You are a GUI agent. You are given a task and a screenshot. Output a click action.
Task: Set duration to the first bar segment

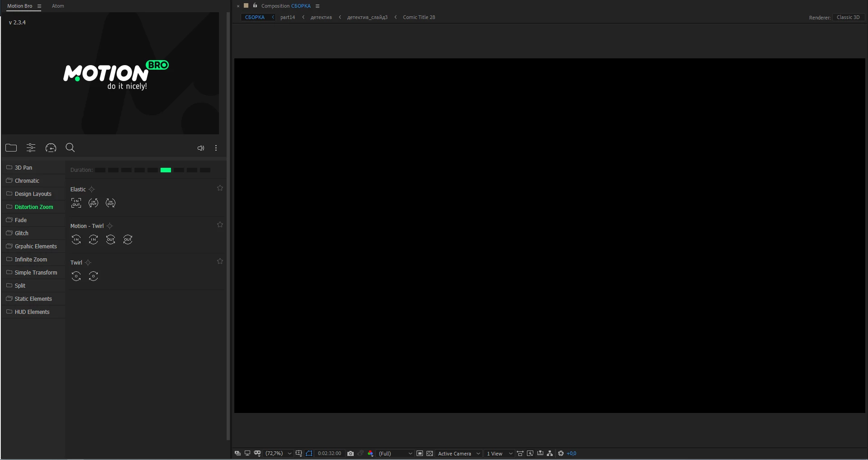100,170
